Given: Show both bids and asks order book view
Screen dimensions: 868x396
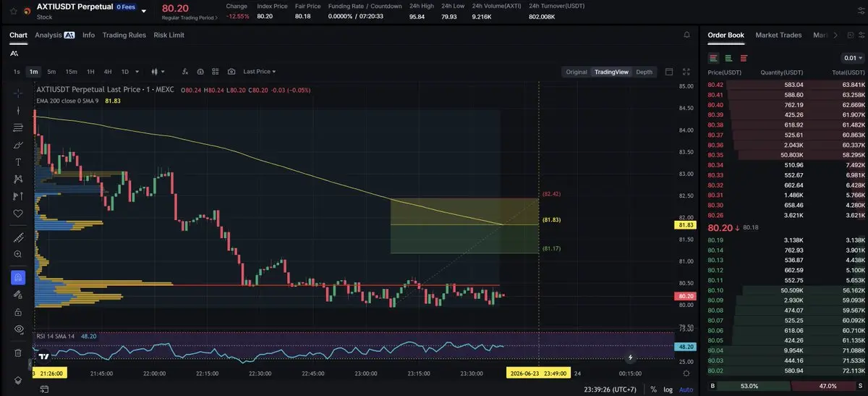Looking at the screenshot, I should pyautogui.click(x=714, y=58).
